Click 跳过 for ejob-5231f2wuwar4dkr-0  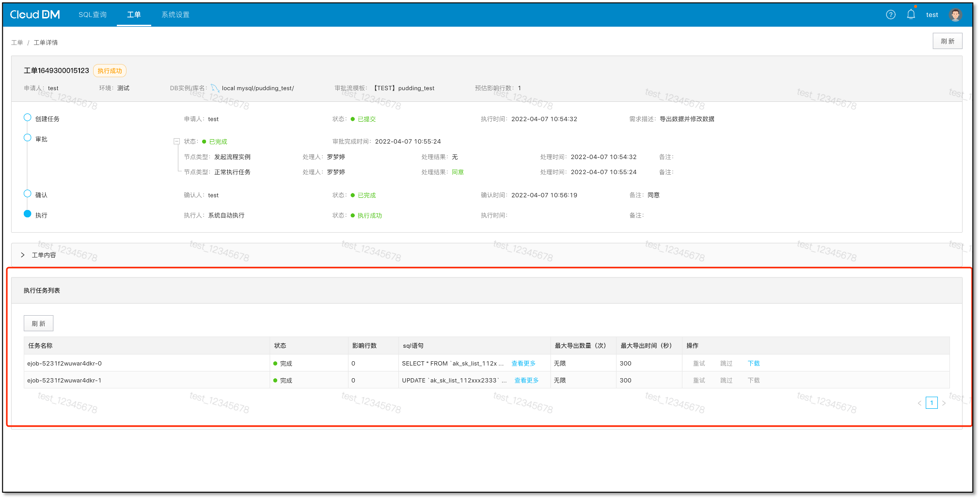726,364
